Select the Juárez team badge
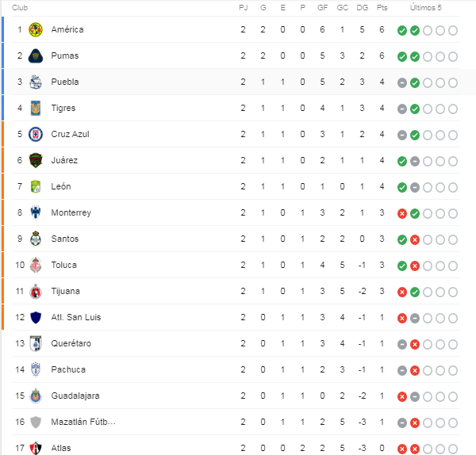Viewport: 476px width, 455px height. pyautogui.click(x=36, y=160)
